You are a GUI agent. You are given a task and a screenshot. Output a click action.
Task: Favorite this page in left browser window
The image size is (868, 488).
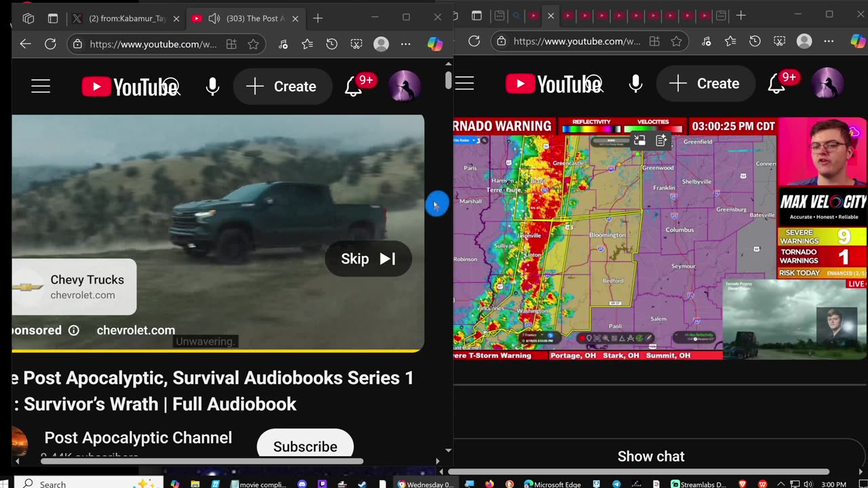click(x=253, y=44)
